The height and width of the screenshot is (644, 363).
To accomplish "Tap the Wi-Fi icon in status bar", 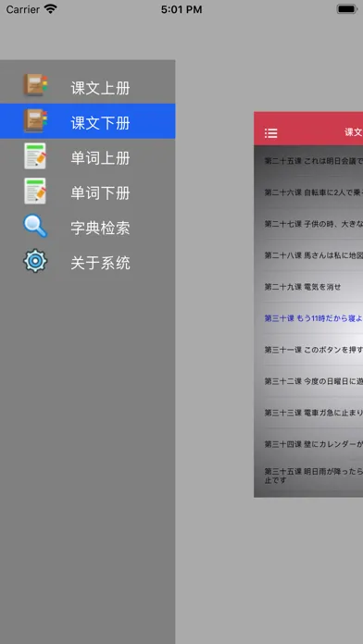I will pos(51,9).
